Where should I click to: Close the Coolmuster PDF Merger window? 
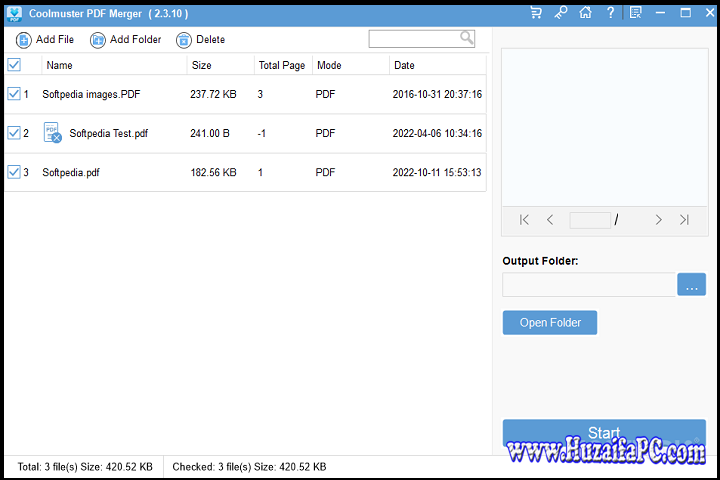tap(710, 12)
